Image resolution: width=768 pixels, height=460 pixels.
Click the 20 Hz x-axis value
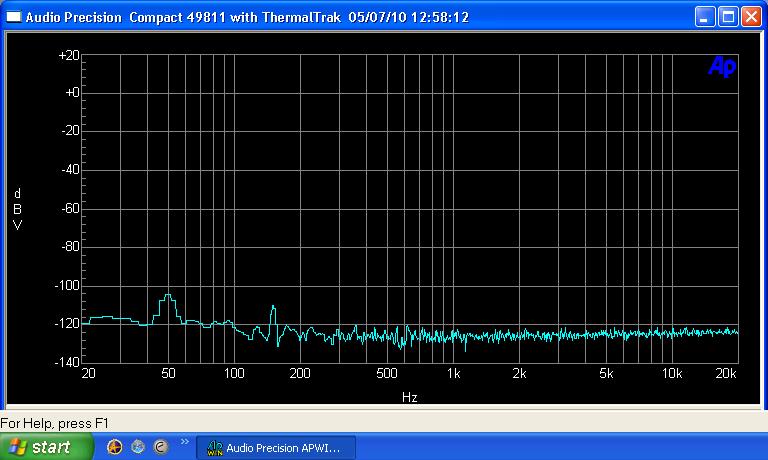pos(89,374)
